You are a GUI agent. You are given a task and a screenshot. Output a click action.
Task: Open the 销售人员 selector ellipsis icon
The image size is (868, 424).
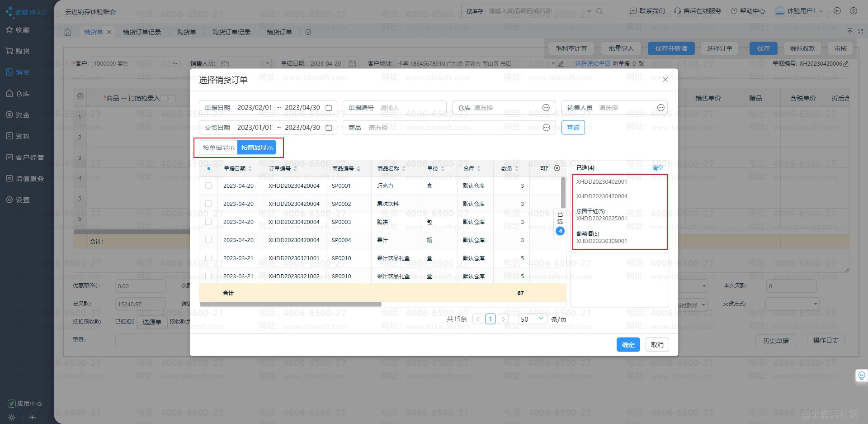(660, 108)
